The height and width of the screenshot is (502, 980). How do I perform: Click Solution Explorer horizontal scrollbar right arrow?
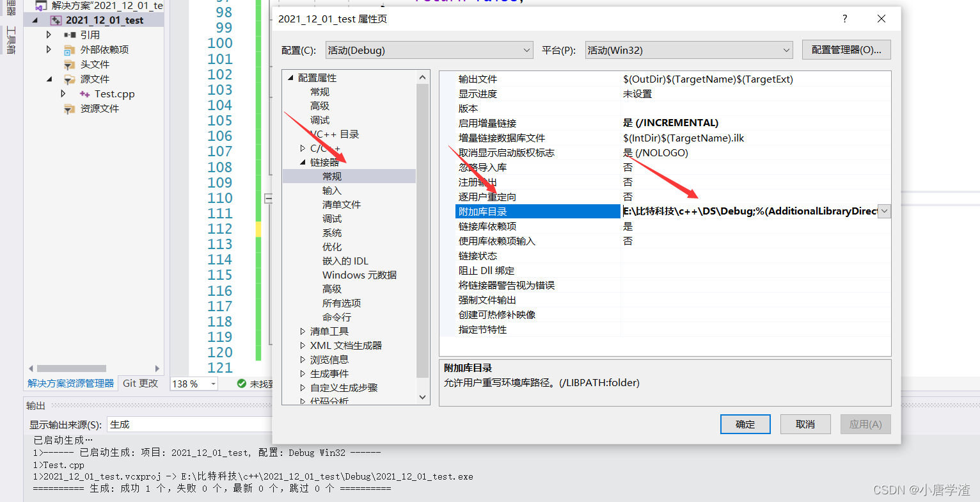(x=157, y=368)
